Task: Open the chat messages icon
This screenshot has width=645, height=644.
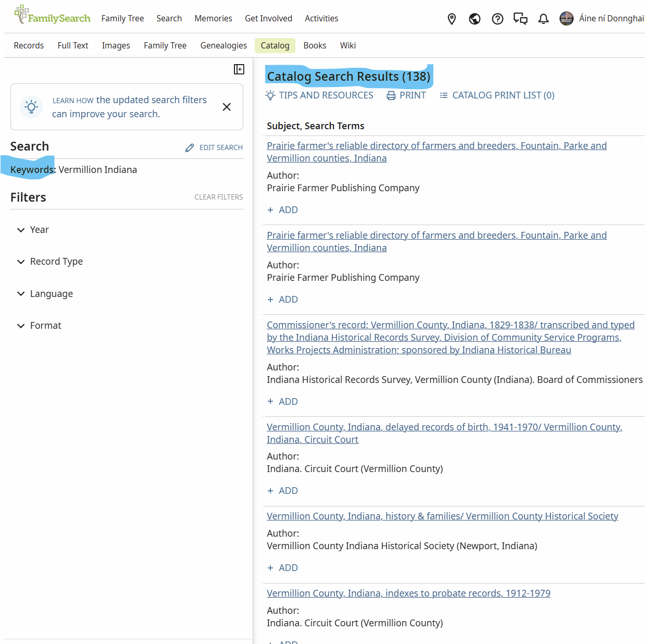Action: click(520, 19)
